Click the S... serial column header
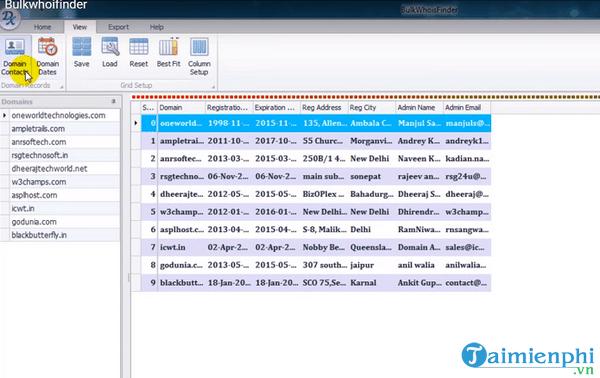 tap(149, 108)
